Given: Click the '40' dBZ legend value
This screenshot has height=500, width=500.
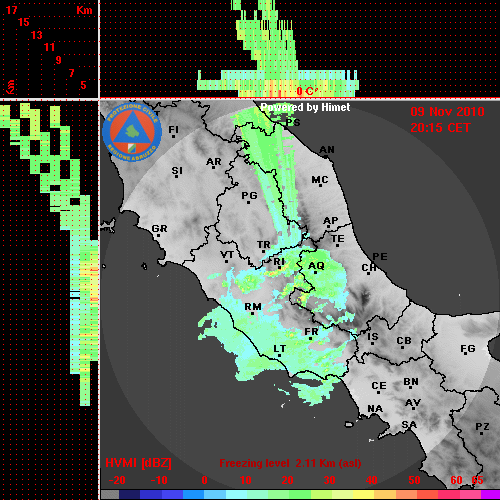Looking at the screenshot, I should 372,480.
